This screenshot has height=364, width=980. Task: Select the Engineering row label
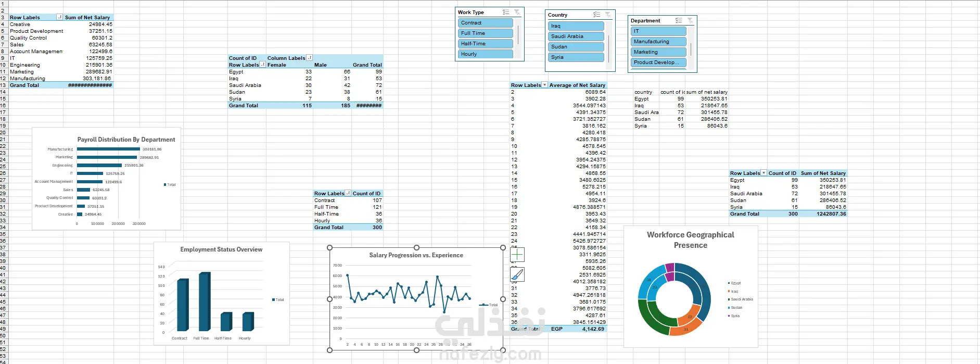click(35, 65)
